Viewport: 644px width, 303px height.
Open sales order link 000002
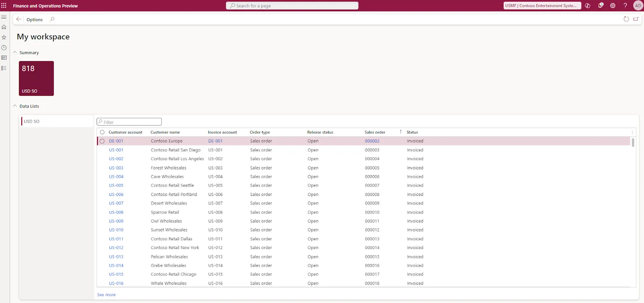coord(372,141)
